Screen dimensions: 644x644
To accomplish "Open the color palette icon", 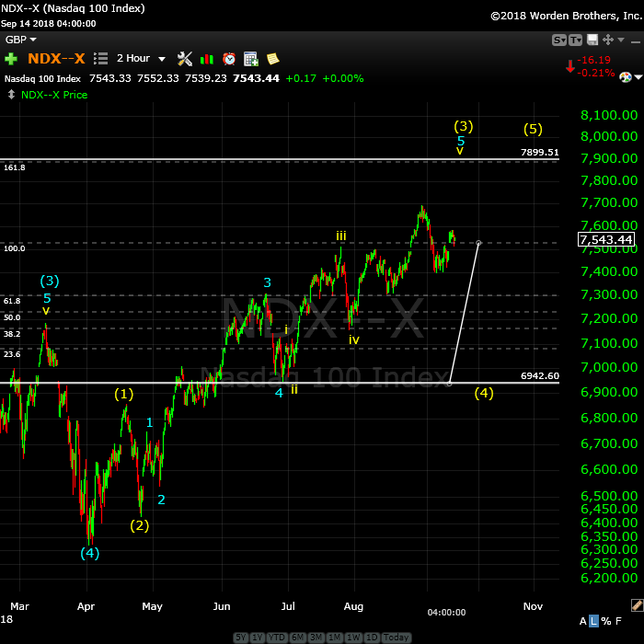I will (625, 77).
